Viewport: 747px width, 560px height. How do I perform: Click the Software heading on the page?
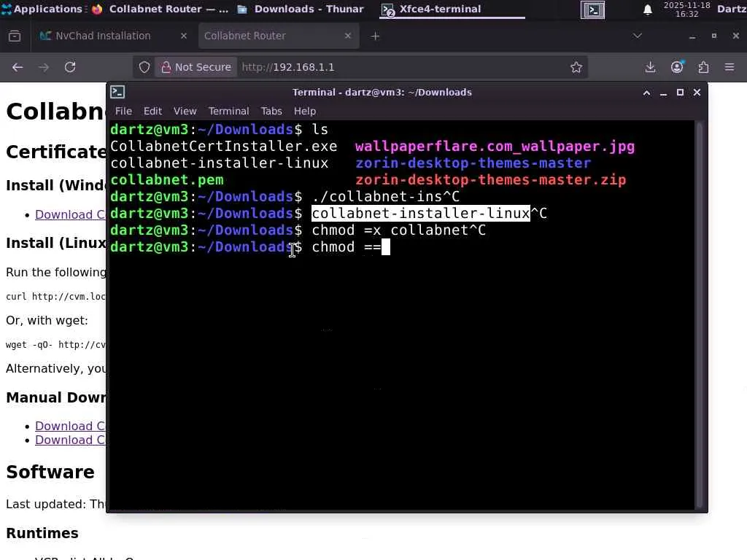(50, 472)
